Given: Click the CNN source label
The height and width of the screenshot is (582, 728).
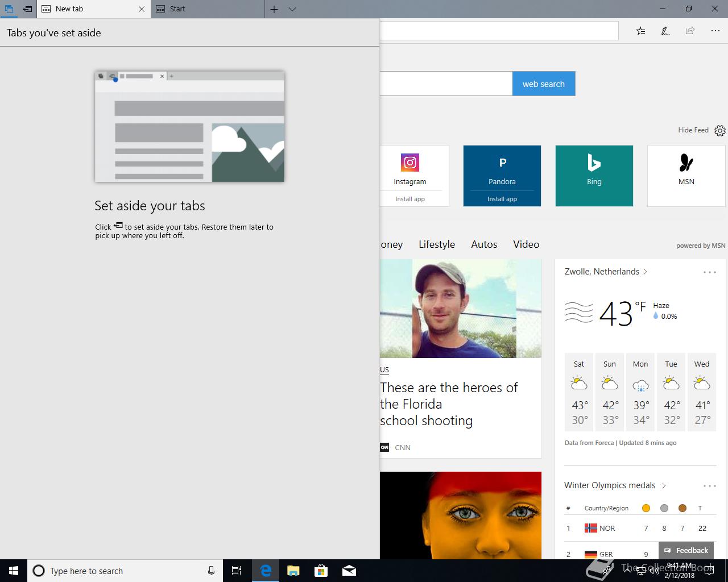Looking at the screenshot, I should (x=403, y=447).
